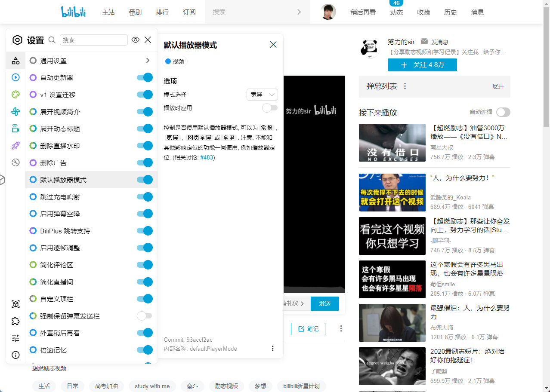550x392 pixels.
Task: Click the wrench fix category icon
Action: coord(15,162)
